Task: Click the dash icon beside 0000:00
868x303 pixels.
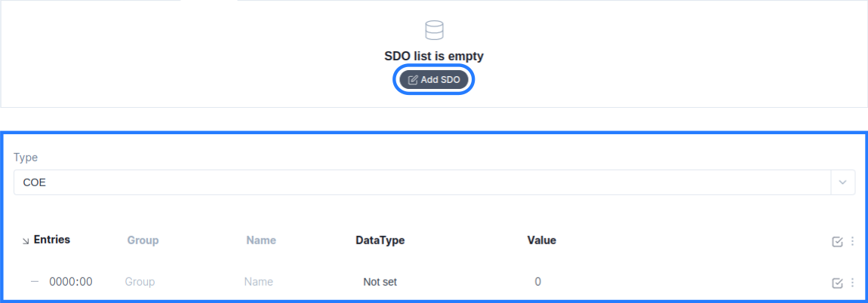Action: click(x=35, y=281)
